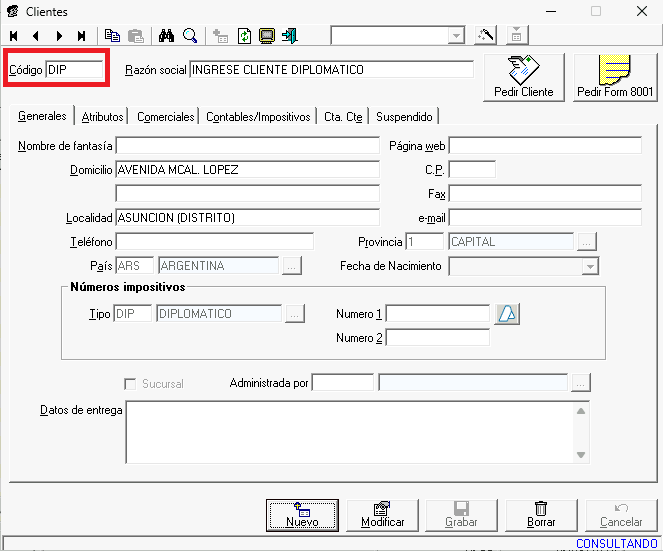
Task: Open the toolbar combo box dropdown
Action: 457,36
